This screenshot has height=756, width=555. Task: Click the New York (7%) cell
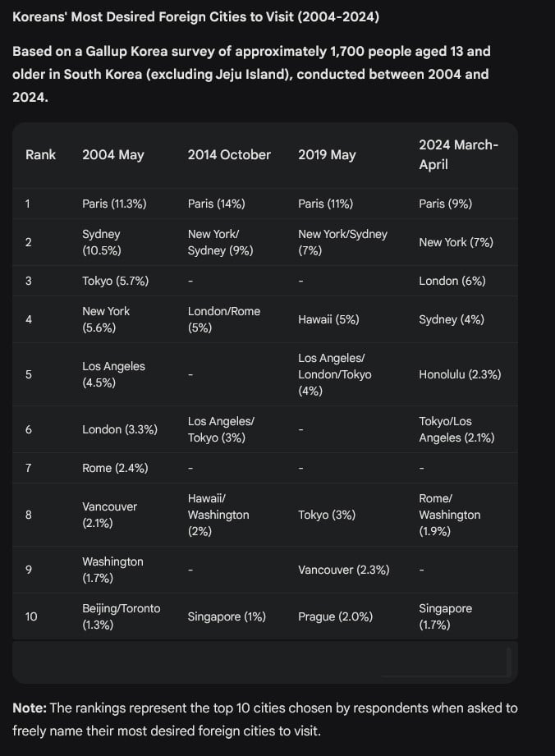pyautogui.click(x=456, y=242)
